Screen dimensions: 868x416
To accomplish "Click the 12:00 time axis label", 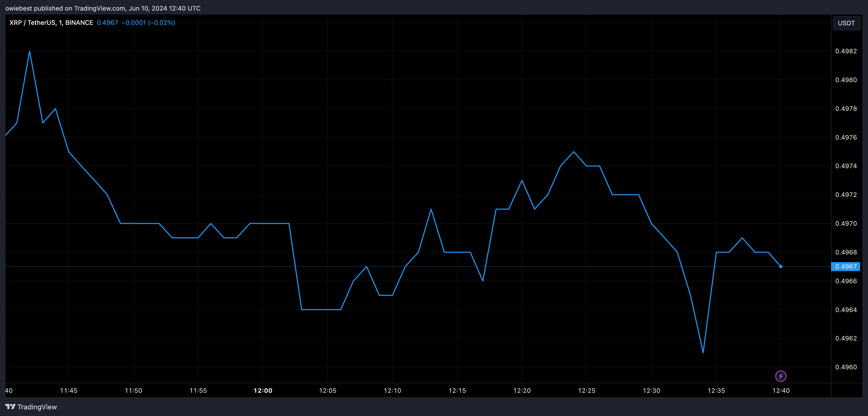I will click(x=263, y=390).
